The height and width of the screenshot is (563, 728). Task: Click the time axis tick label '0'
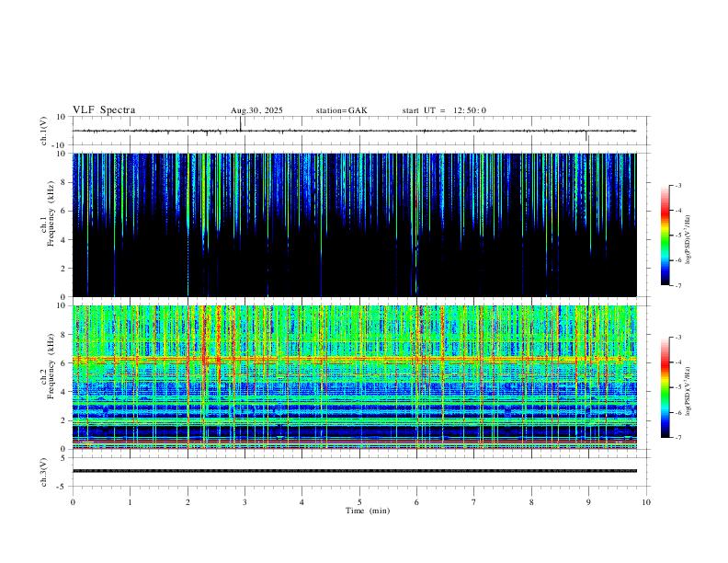[73, 502]
